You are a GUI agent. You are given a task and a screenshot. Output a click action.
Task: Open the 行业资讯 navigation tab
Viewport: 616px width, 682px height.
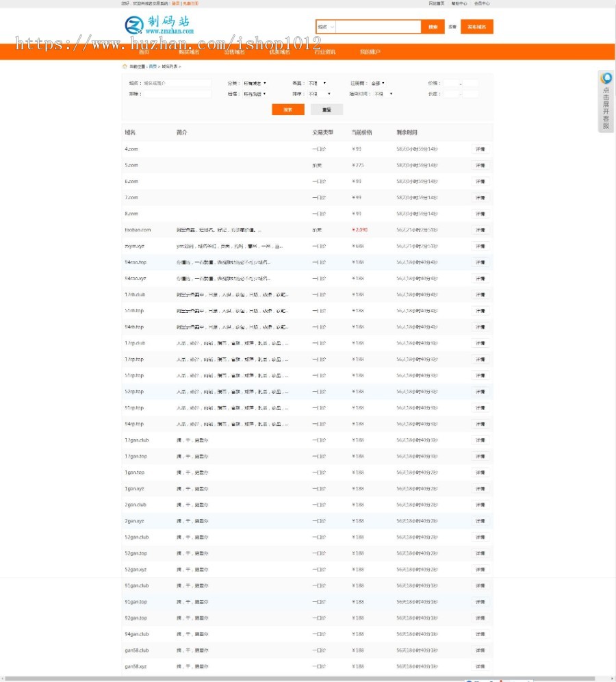click(324, 52)
